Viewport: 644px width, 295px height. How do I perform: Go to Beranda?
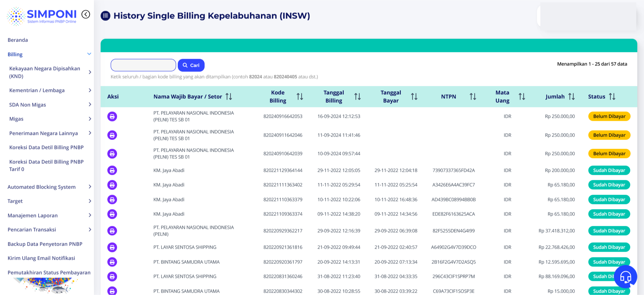click(x=18, y=40)
